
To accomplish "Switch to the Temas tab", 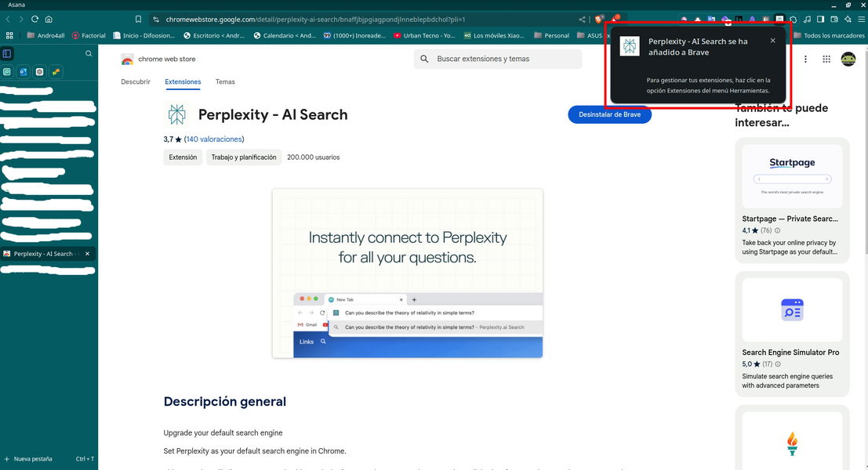I will (x=225, y=81).
